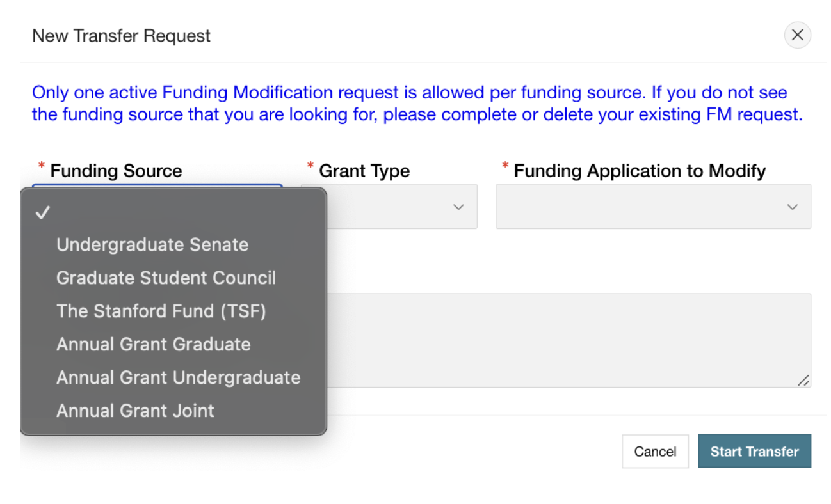The height and width of the screenshot is (504, 831).
Task: Click the New Transfer Request title
Action: click(121, 36)
